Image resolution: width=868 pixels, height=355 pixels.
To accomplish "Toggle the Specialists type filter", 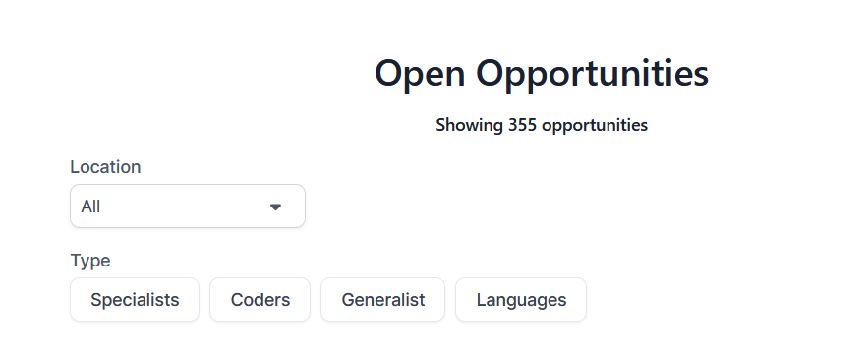I will 135,300.
